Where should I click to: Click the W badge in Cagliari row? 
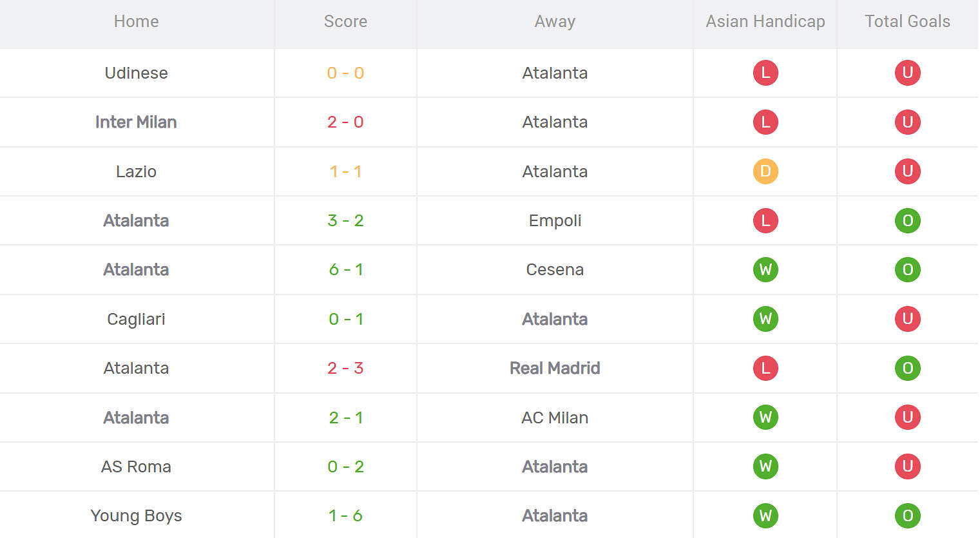pos(765,319)
